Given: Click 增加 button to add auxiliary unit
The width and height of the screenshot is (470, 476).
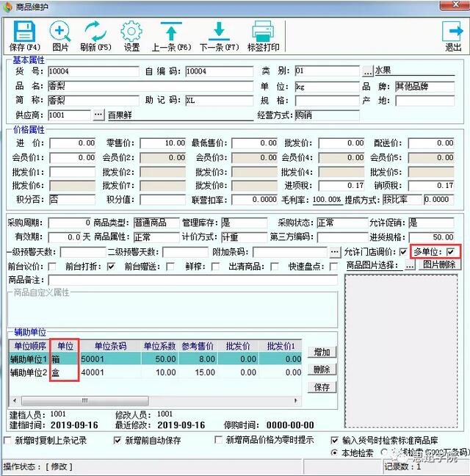Looking at the screenshot, I should 321,352.
